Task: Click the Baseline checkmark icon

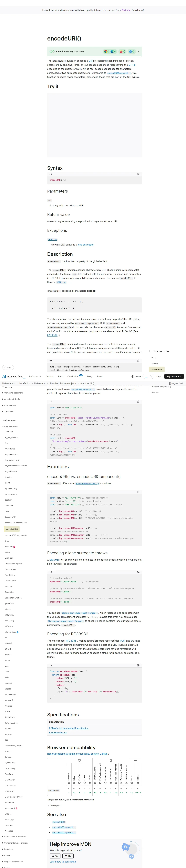Action: (52, 52)
